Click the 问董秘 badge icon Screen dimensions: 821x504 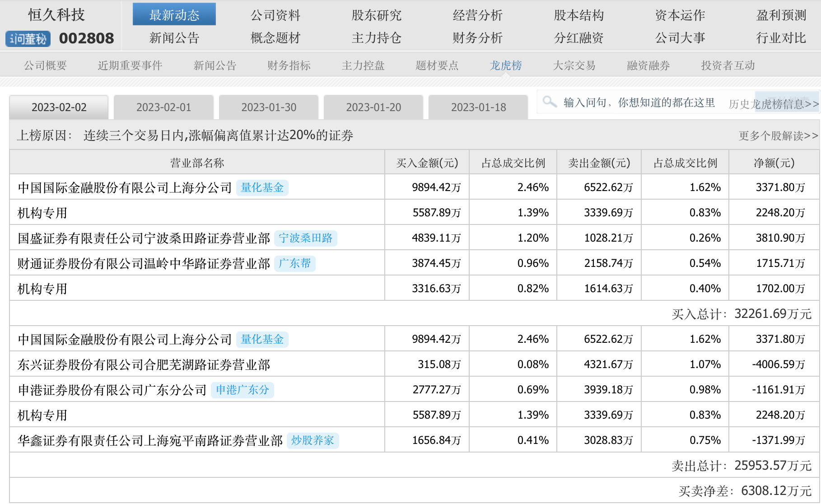click(28, 39)
